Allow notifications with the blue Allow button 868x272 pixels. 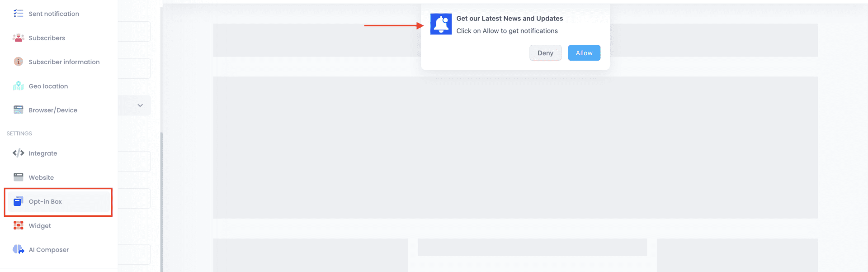[x=584, y=53]
